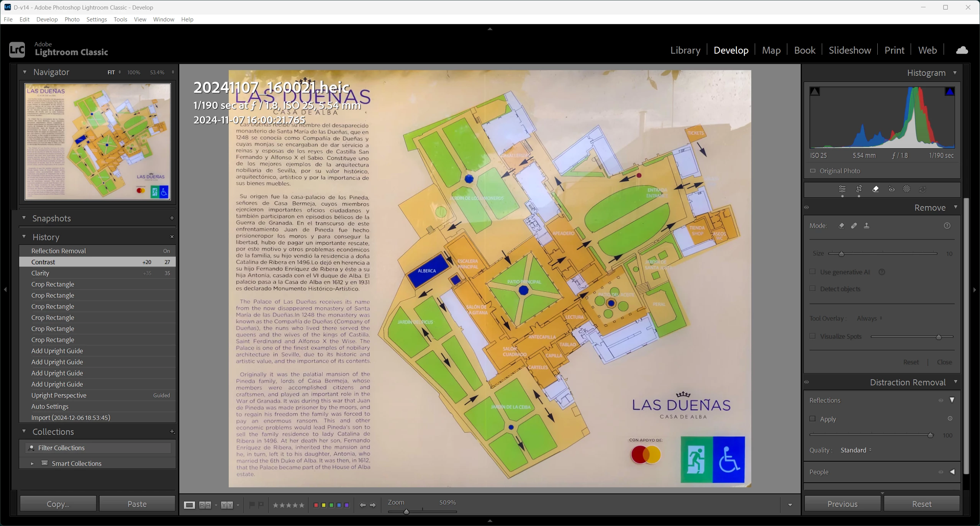Set red color label swatch

point(316,505)
